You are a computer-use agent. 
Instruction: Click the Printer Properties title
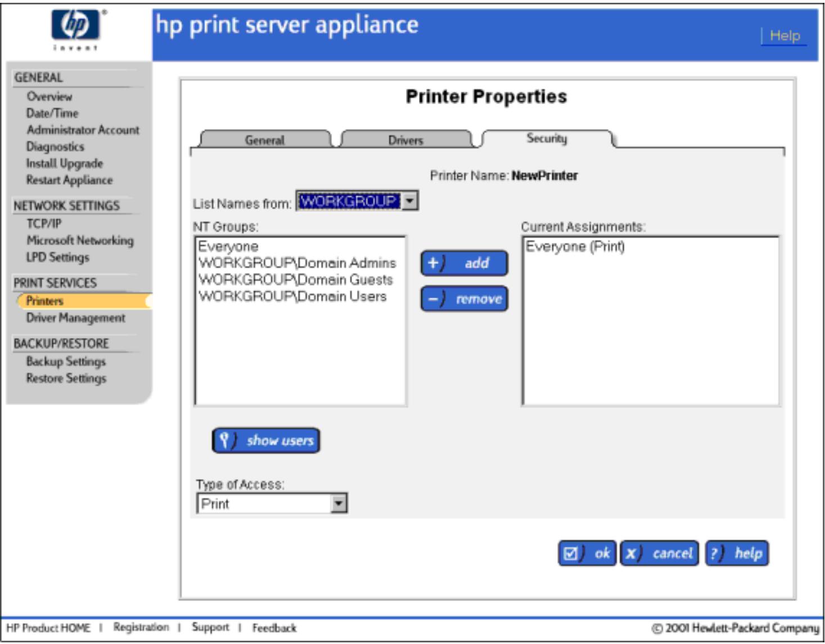[x=486, y=97]
